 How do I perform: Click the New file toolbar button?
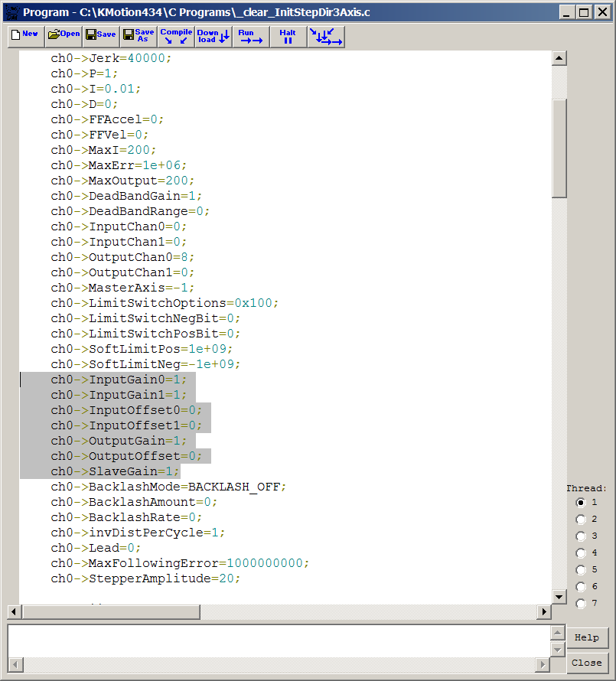26,37
